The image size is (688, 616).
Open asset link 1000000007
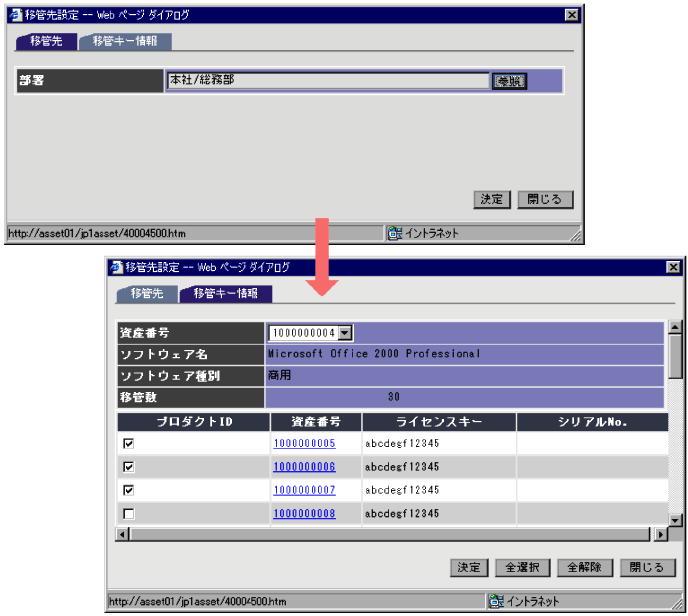(305, 490)
